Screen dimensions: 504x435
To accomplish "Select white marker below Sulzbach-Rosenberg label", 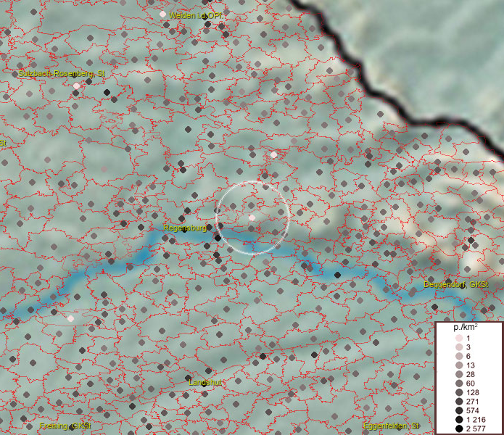I will (x=76, y=86).
